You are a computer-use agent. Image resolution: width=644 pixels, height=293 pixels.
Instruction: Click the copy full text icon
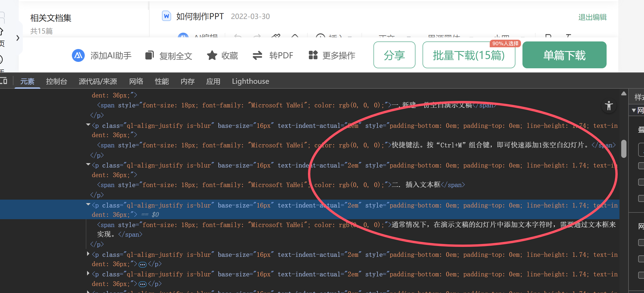coord(150,55)
